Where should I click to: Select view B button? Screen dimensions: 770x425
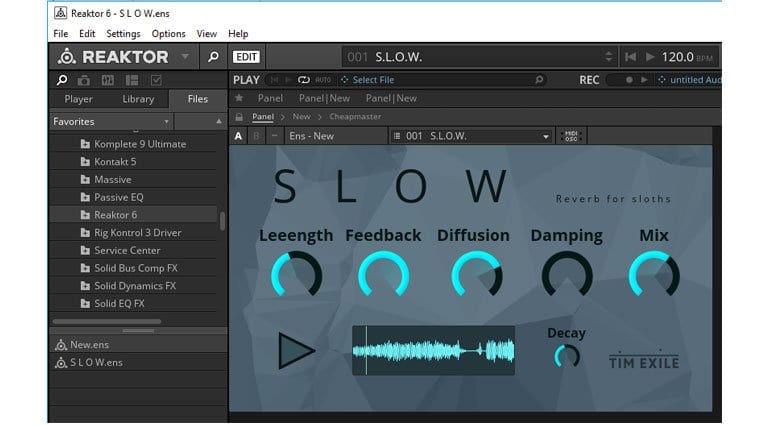coord(256,136)
